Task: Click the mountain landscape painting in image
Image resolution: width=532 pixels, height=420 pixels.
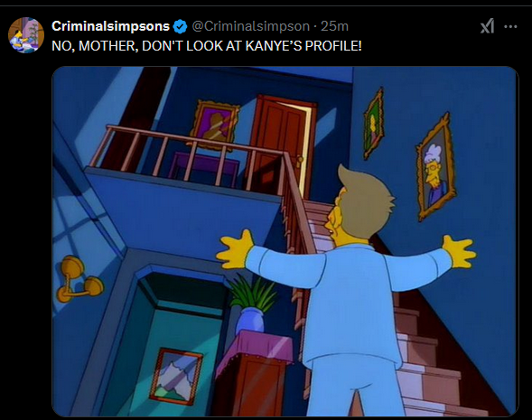Action: tap(176, 376)
